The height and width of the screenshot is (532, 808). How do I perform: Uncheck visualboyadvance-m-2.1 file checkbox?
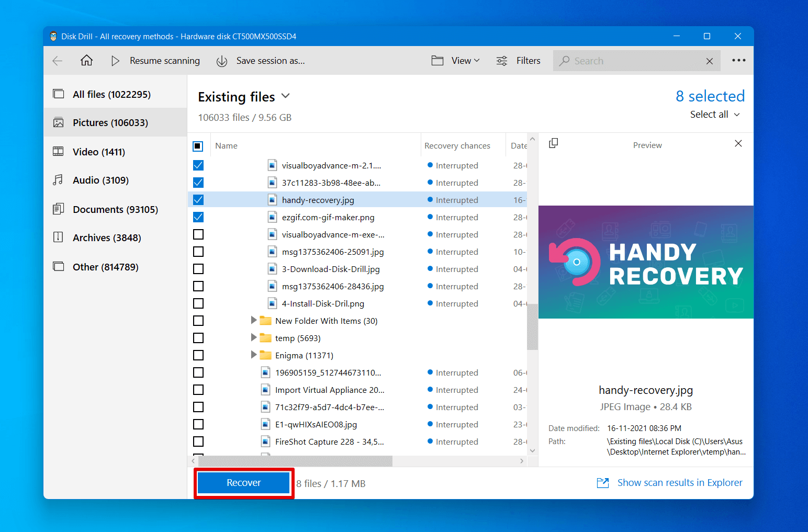pyautogui.click(x=198, y=165)
